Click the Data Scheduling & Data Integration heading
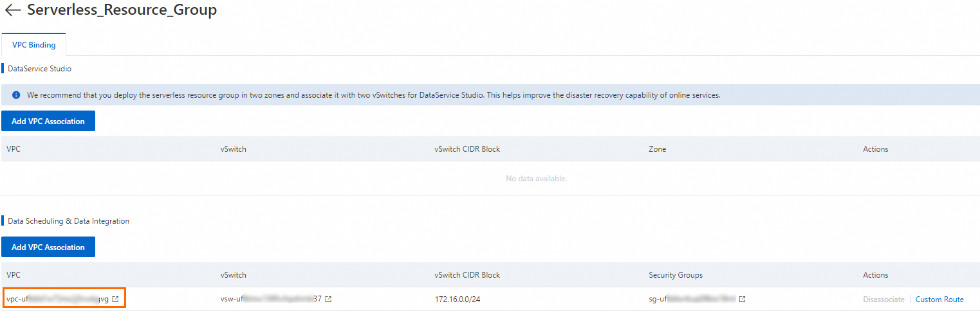This screenshot has width=980, height=313. [x=68, y=221]
